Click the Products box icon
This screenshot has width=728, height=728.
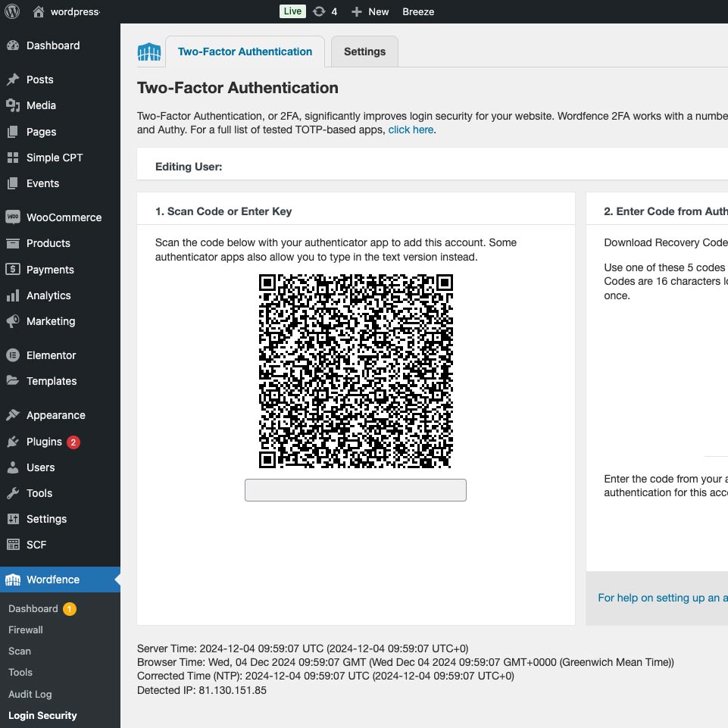13,243
